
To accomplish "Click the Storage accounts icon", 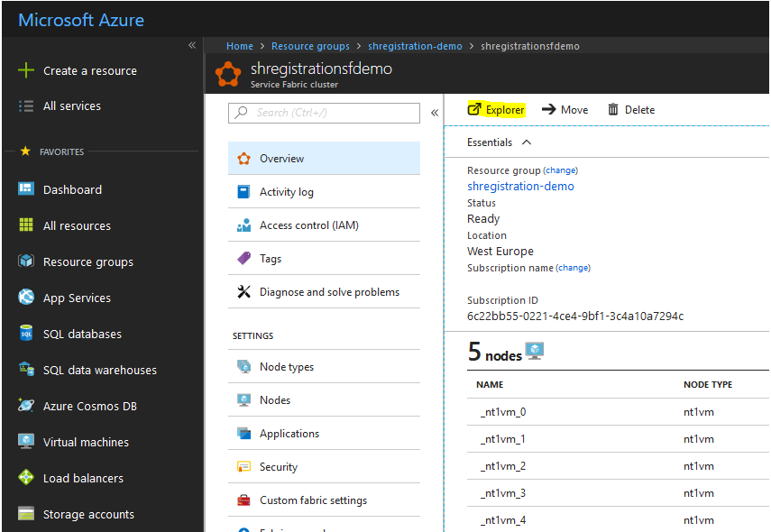I will [x=26, y=513].
